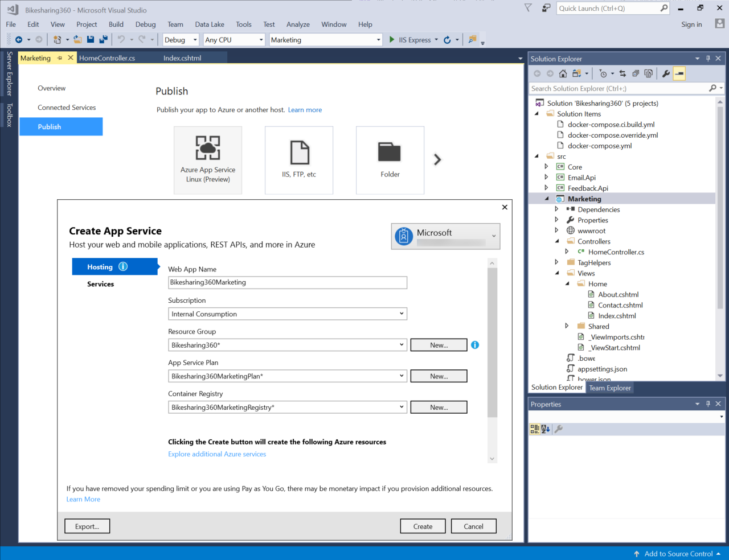
Task: Click the Home icon in Solution Explorer toolbar
Action: (563, 73)
